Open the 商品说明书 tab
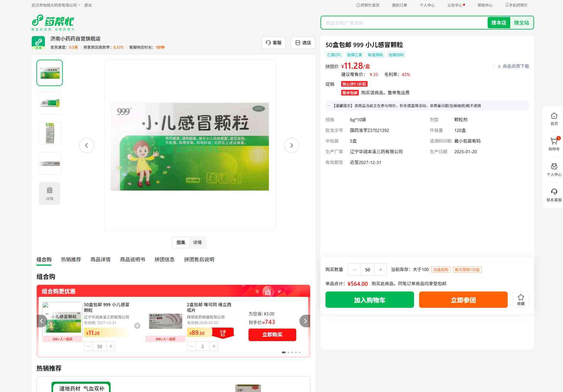Screen dimensions: 563x392 click(132, 259)
